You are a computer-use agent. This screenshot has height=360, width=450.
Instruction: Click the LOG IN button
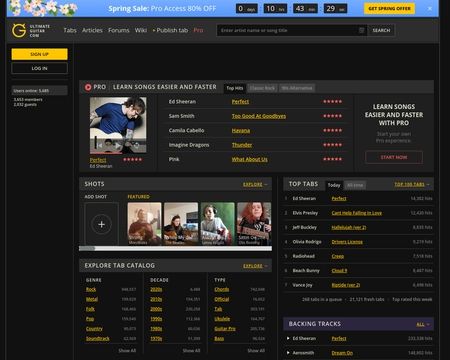[x=39, y=68]
